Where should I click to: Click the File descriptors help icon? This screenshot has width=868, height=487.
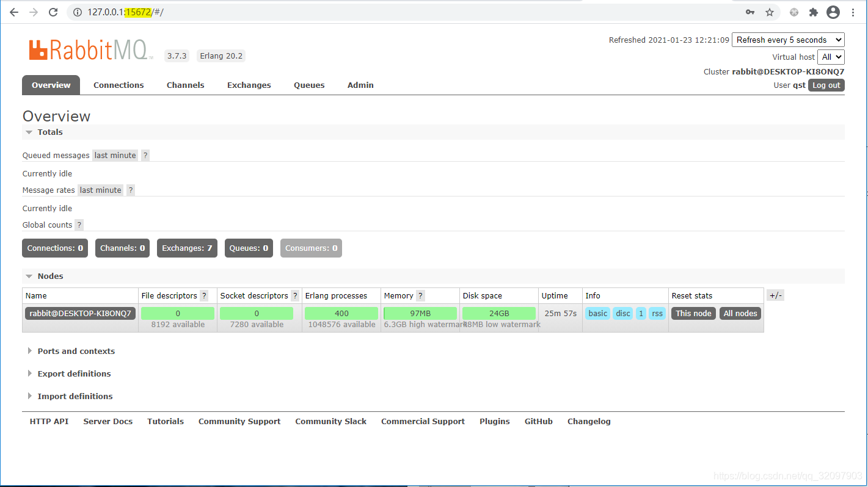[204, 296]
